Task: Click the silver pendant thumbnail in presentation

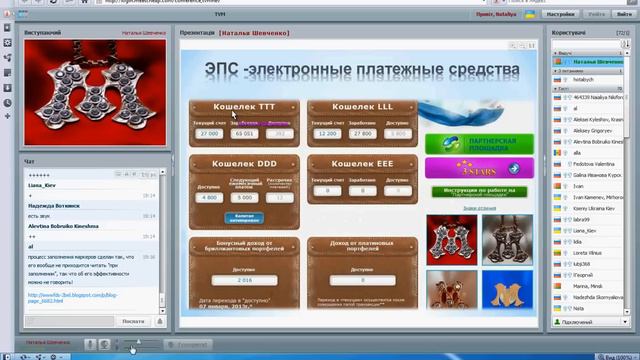Action: [x=507, y=240]
